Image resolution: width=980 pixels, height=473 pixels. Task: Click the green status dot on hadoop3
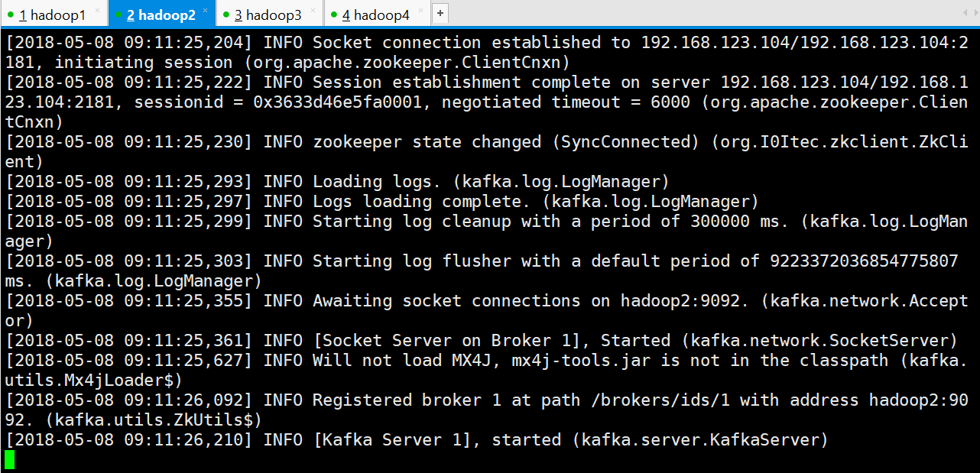tap(227, 15)
